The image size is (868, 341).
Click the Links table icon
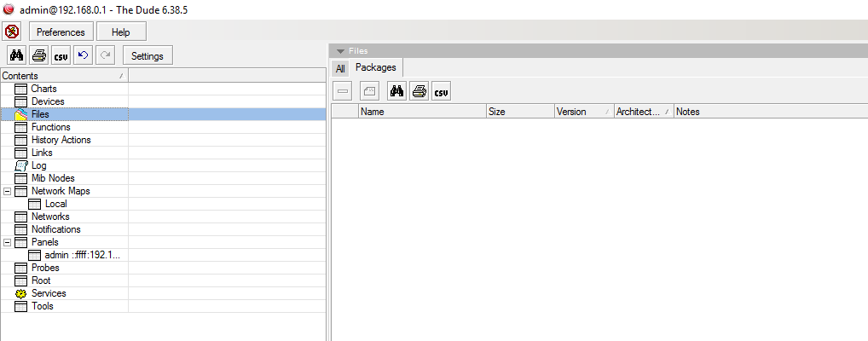[20, 153]
